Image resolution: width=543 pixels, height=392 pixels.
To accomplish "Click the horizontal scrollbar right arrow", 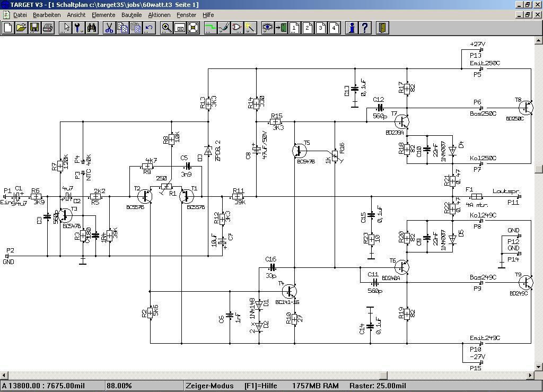I will (x=530, y=376).
